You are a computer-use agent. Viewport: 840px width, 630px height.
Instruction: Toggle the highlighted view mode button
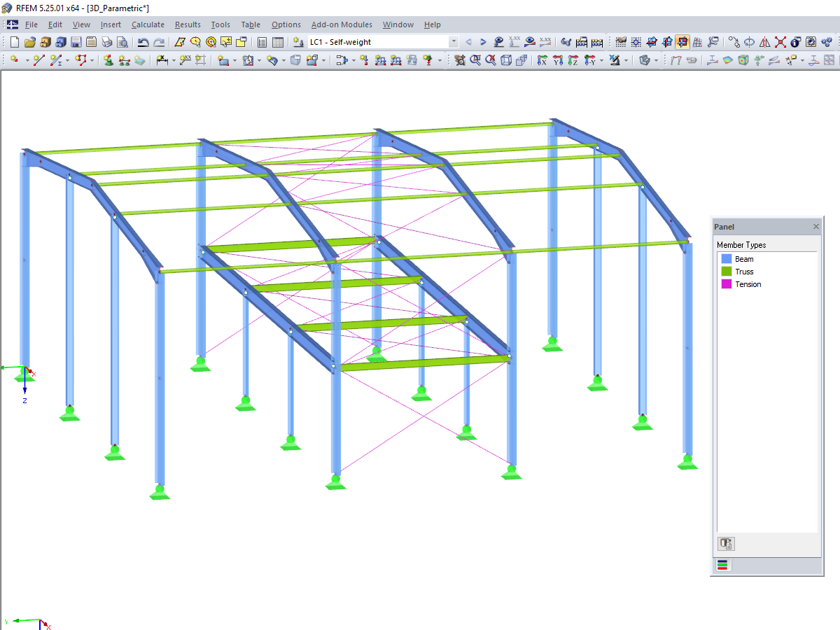point(682,42)
